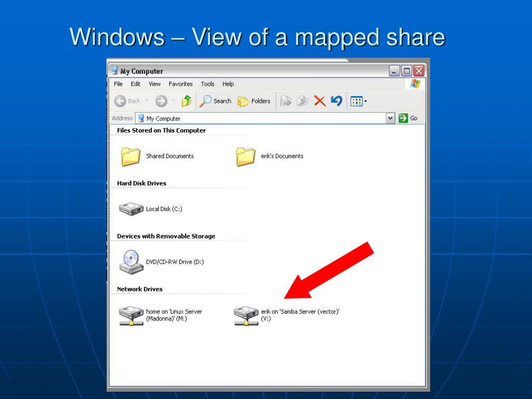Open the File menu
The height and width of the screenshot is (399, 532).
click(118, 84)
